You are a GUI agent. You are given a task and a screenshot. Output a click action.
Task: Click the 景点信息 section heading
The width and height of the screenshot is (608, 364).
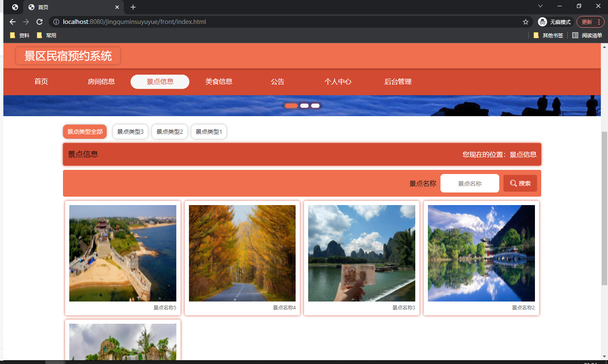tap(83, 154)
